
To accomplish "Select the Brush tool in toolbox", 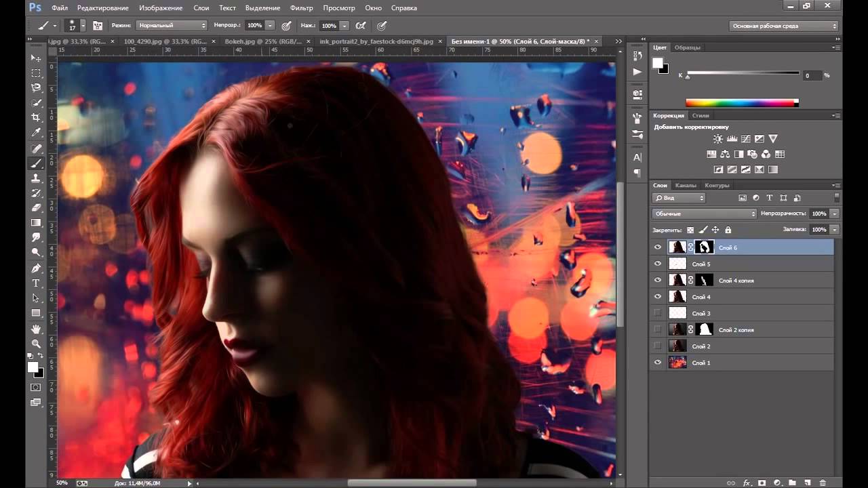I will pyautogui.click(x=36, y=163).
